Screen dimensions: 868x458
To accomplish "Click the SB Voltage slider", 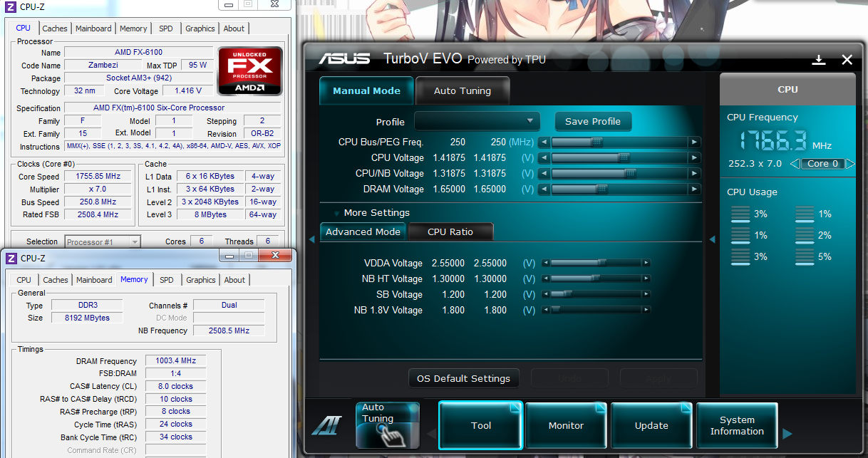I will tap(596, 295).
